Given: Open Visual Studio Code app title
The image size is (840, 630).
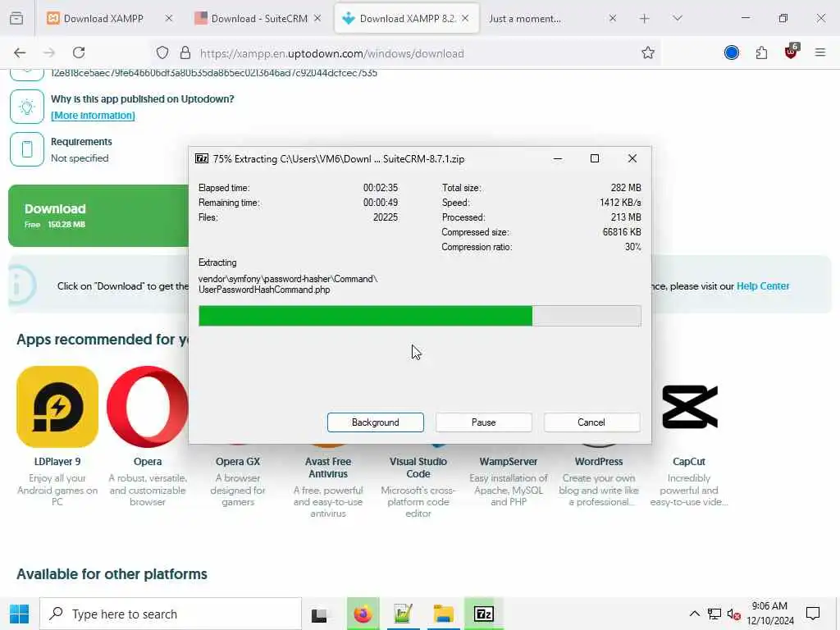Looking at the screenshot, I should [418, 468].
